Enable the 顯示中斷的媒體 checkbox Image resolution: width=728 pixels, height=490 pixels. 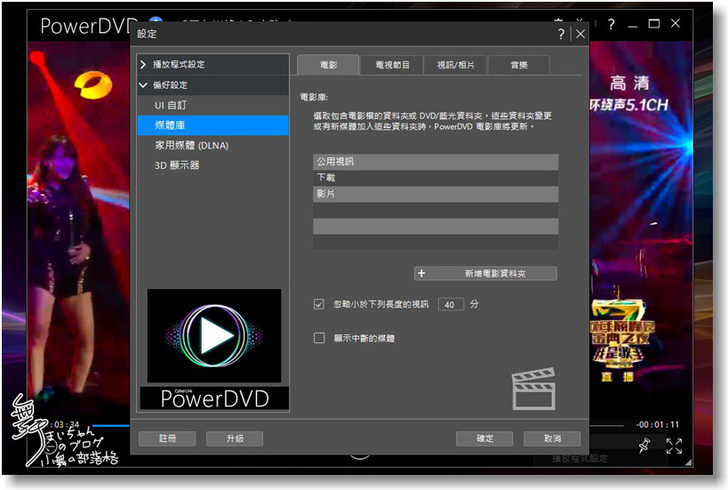[319, 338]
